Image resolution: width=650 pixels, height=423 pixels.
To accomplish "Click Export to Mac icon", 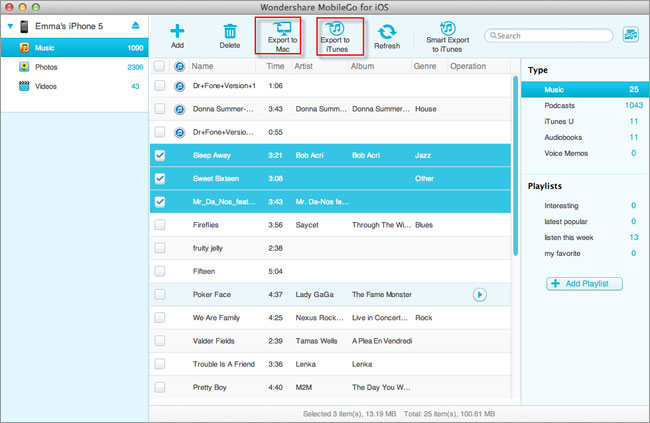I will pos(282,28).
